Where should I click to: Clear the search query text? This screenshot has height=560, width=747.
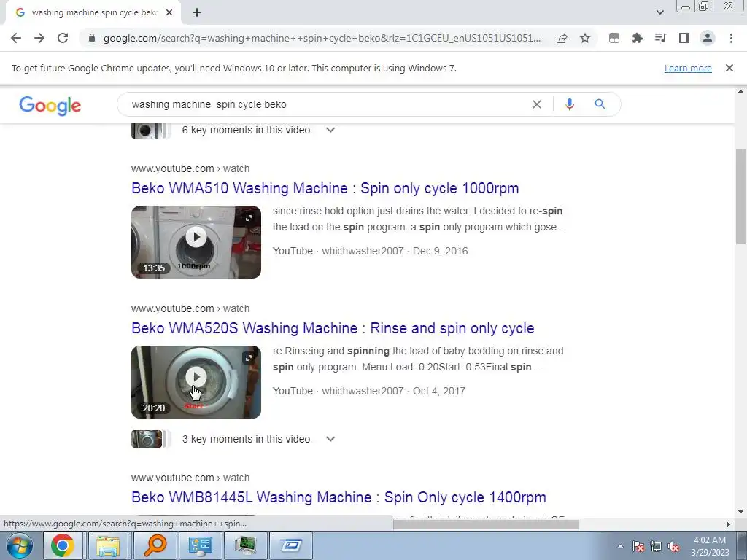536,104
